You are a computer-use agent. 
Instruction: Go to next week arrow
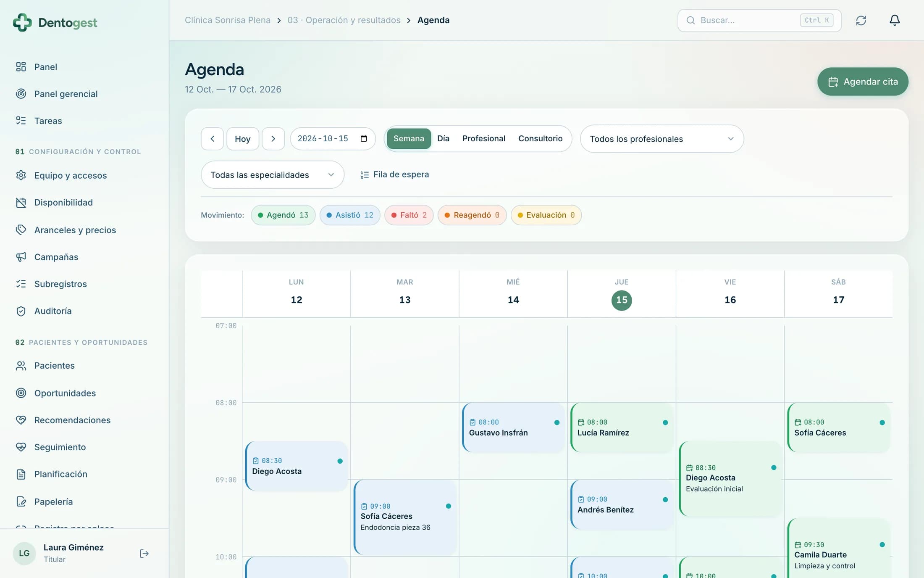[273, 139]
